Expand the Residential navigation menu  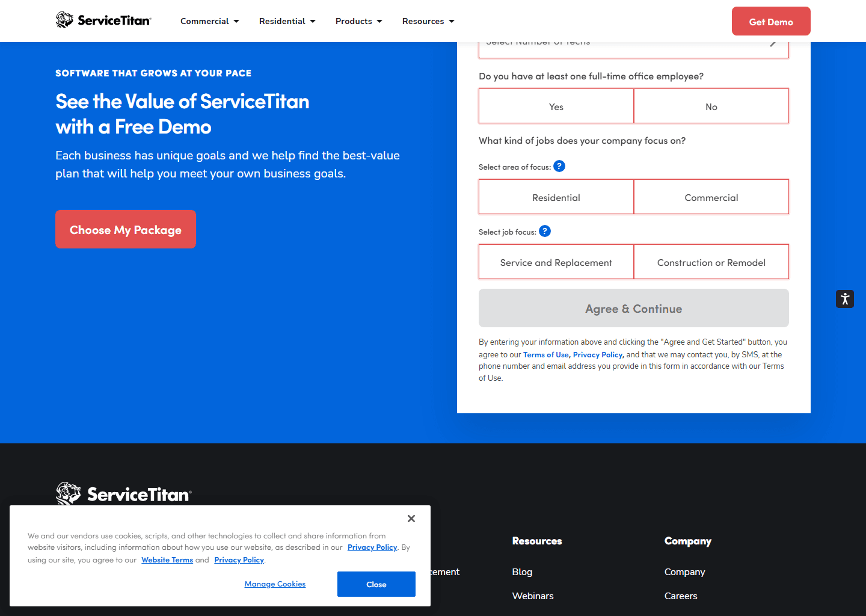click(287, 21)
